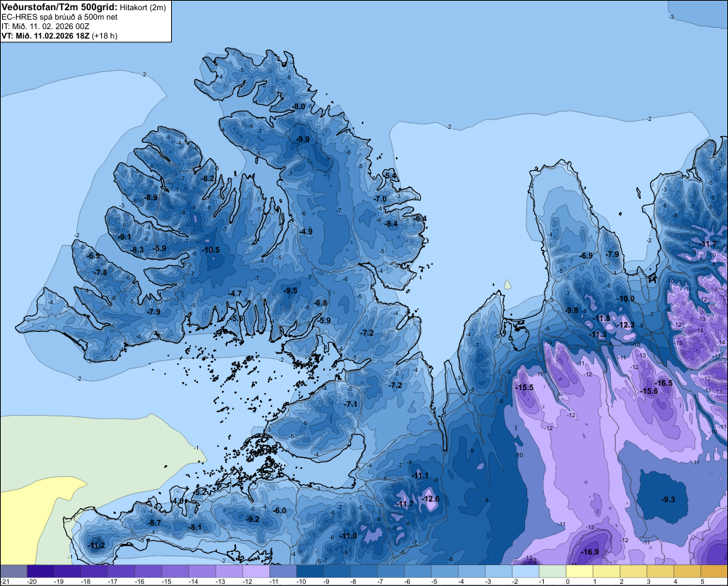Select yellow legend swatch labeled 0

(579, 571)
